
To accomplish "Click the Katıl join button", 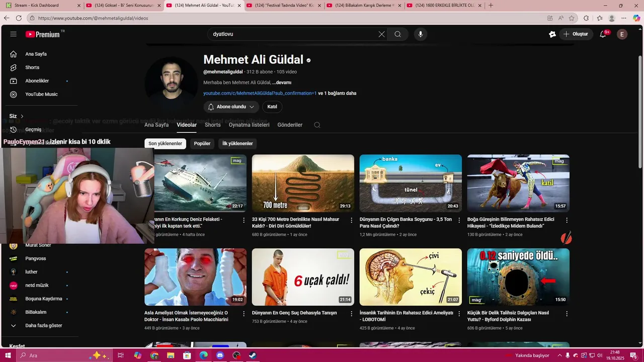I will 272,107.
